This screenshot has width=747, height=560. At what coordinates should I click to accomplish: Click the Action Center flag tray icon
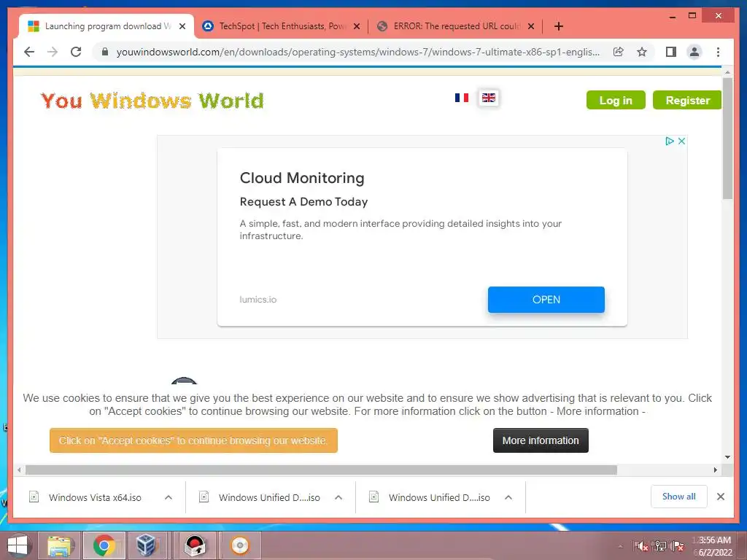[x=678, y=546]
